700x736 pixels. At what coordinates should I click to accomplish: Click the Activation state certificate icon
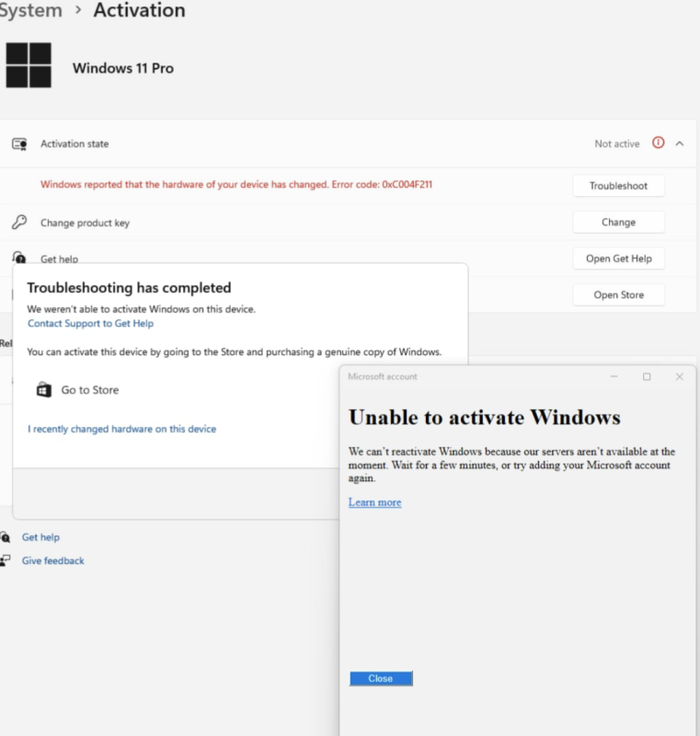[19, 144]
